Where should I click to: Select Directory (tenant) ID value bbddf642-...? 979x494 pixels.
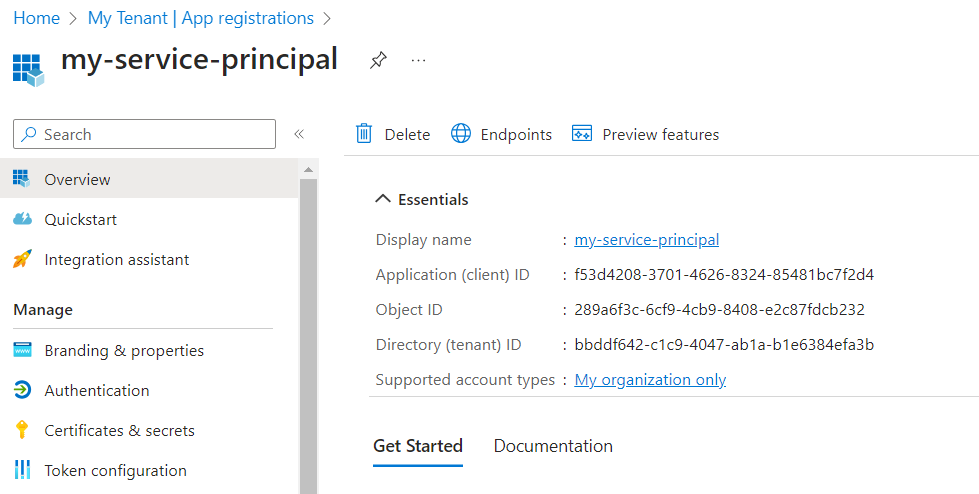pyautogui.click(x=724, y=345)
